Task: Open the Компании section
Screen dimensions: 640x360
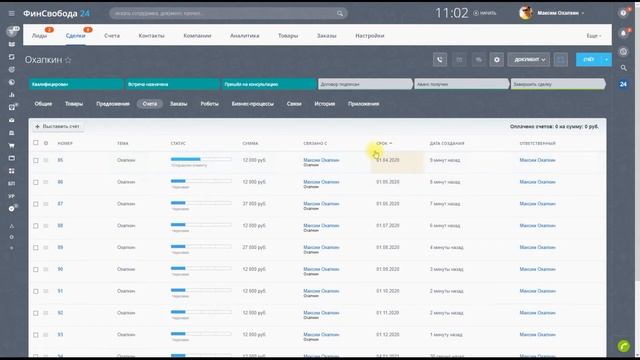Action: [x=197, y=36]
